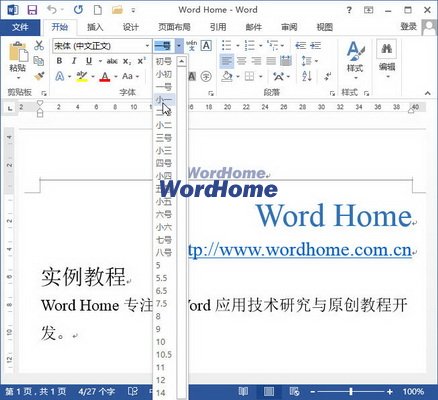This screenshot has height=400, width=438.
Task: Increase paragraph indent
Action: [x=315, y=45]
